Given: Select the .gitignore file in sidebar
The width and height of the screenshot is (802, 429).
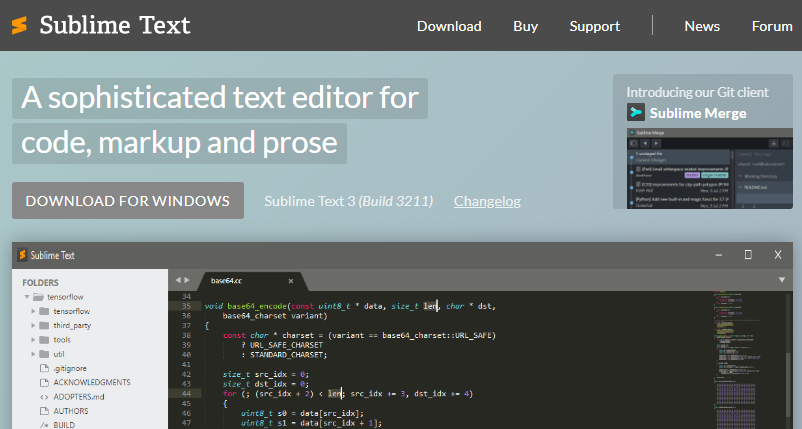Looking at the screenshot, I should [x=70, y=368].
